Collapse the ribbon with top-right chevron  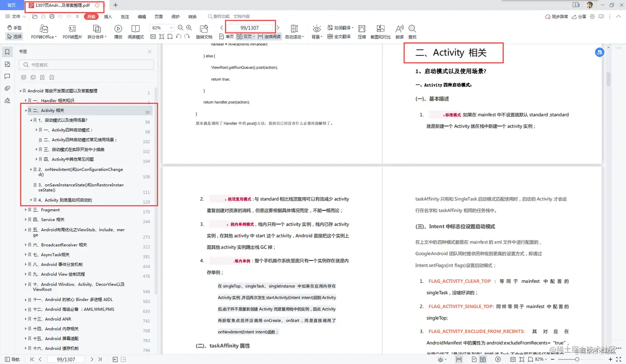coord(619,17)
